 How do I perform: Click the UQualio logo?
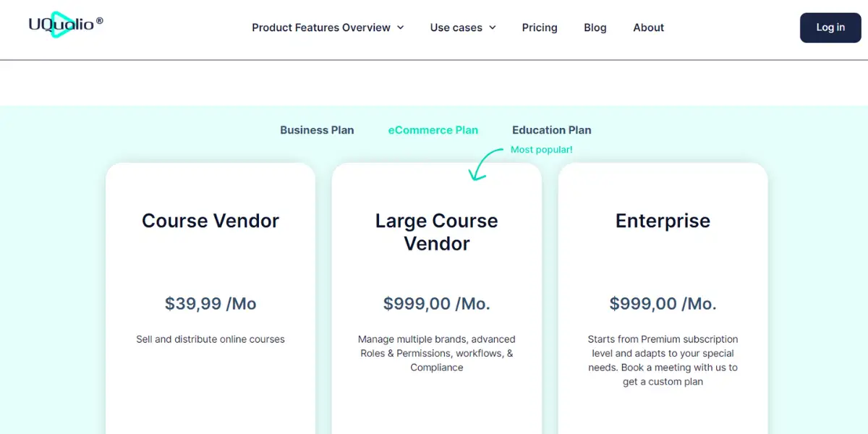pyautogui.click(x=65, y=24)
